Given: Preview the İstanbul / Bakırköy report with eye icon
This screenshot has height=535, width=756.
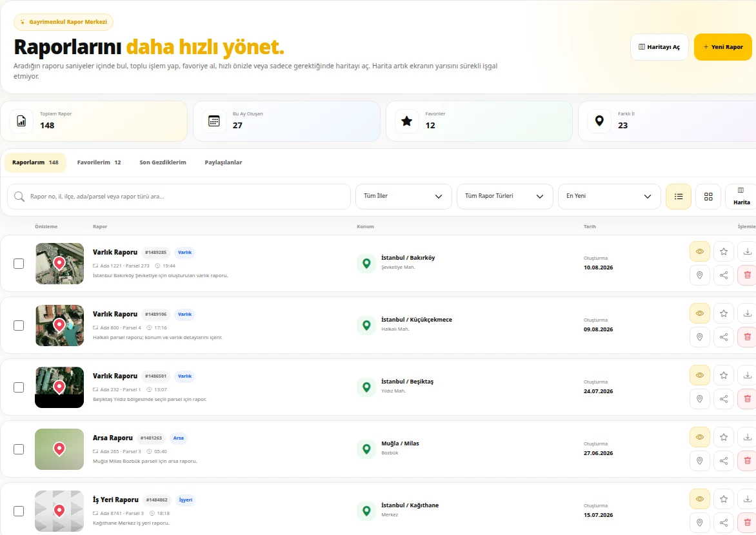Looking at the screenshot, I should (700, 251).
